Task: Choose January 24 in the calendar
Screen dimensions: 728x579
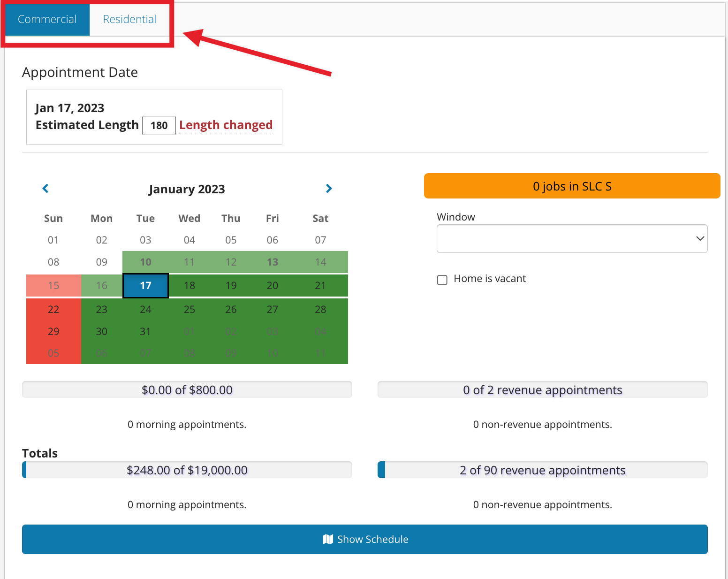Action: [145, 310]
